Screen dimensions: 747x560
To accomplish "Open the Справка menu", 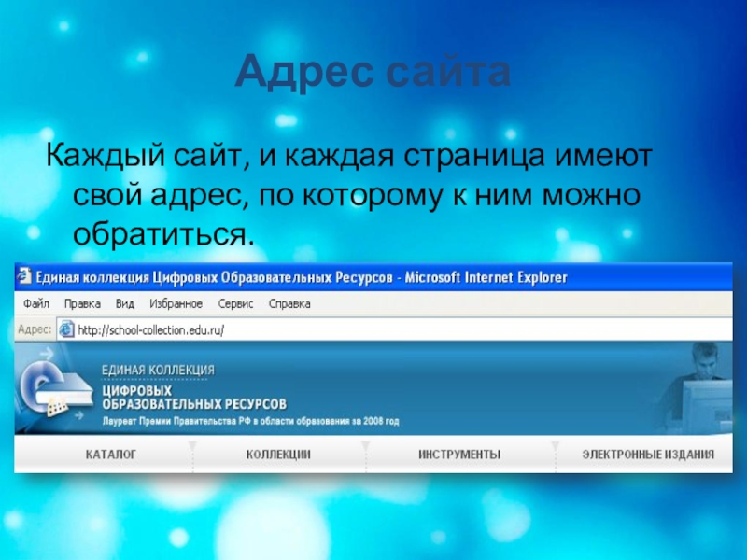I will [x=289, y=303].
